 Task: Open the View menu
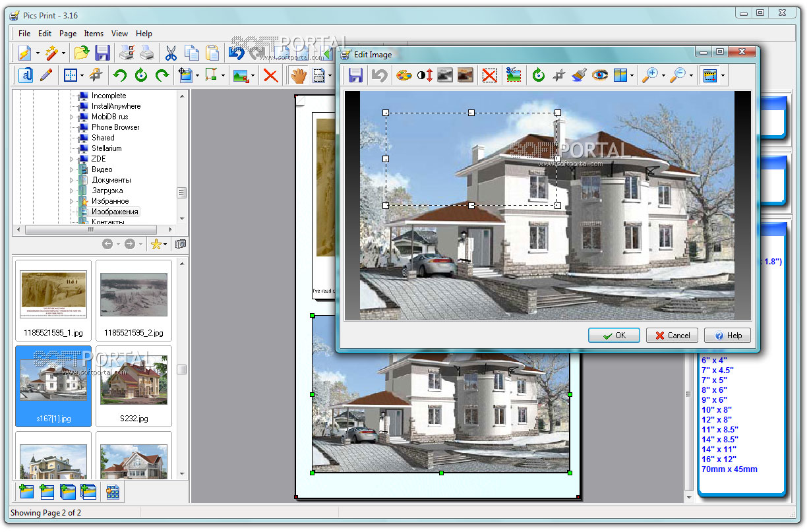tap(120, 34)
